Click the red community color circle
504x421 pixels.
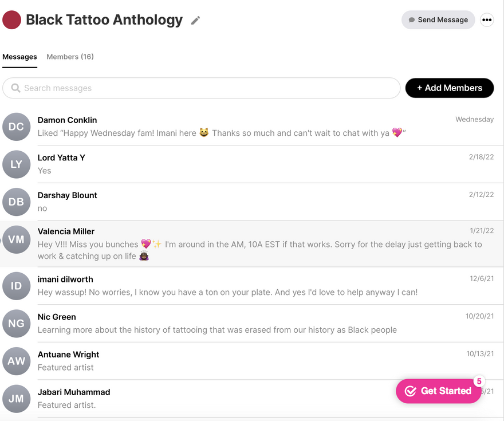(12, 20)
